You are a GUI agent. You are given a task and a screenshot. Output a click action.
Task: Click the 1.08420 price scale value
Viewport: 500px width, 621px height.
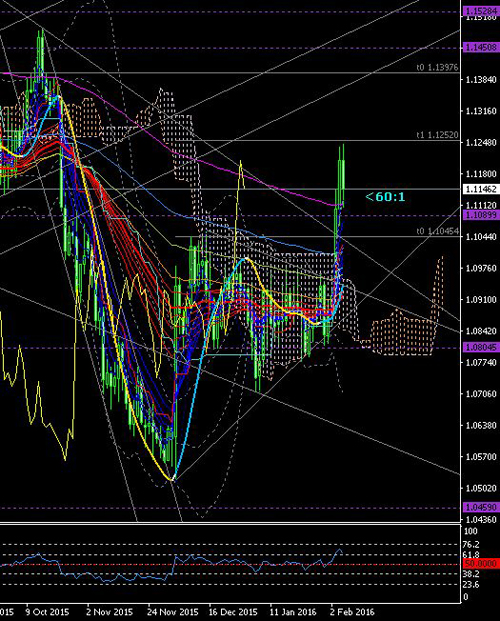tap(481, 331)
